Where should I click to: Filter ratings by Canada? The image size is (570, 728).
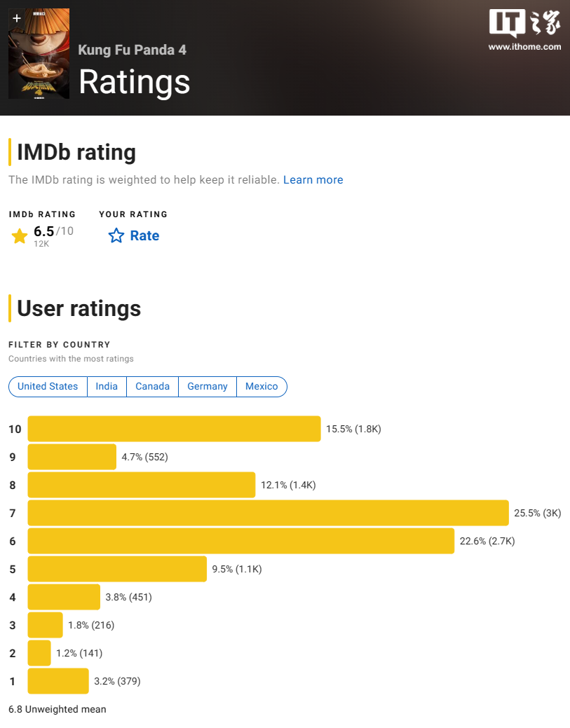[152, 386]
